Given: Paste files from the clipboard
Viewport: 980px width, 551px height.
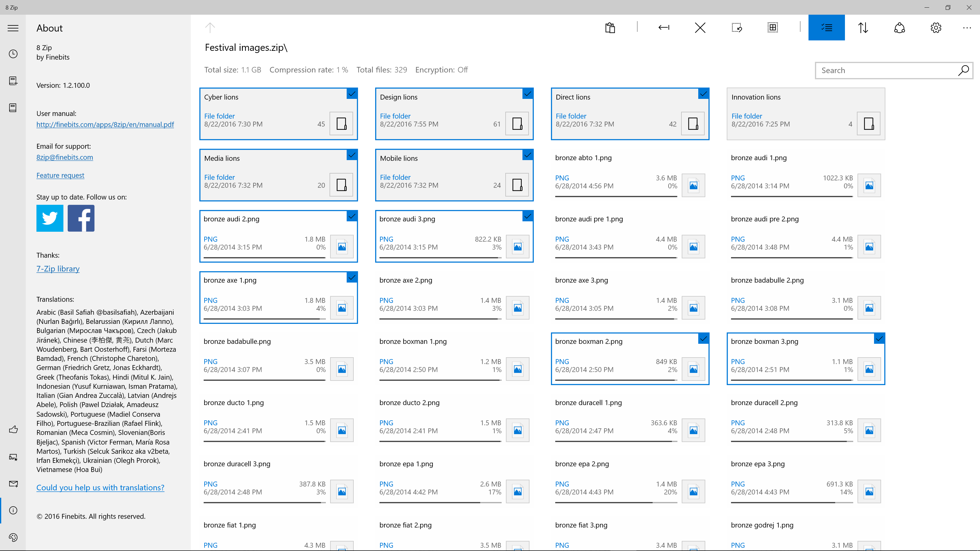Looking at the screenshot, I should pyautogui.click(x=610, y=27).
